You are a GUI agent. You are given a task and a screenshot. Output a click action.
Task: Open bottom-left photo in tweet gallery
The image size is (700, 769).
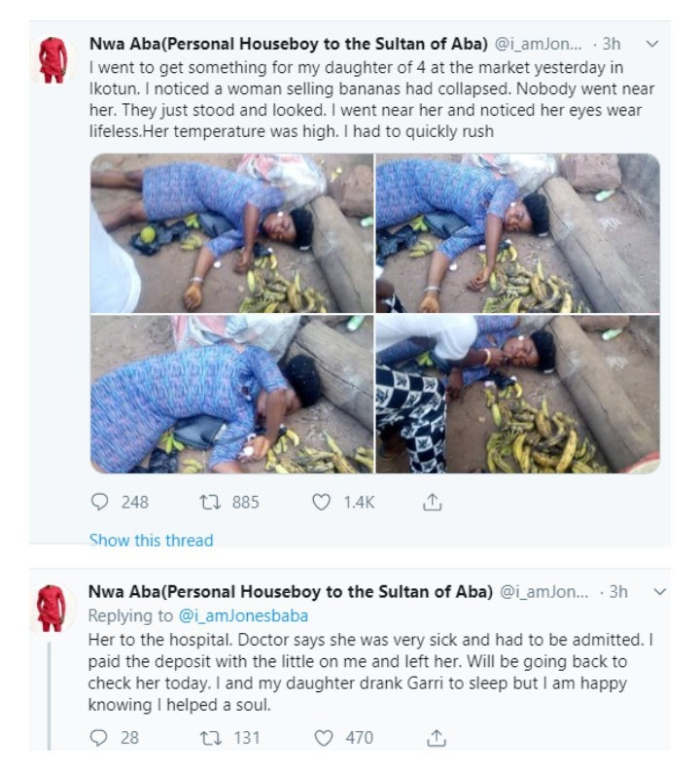[x=232, y=395]
